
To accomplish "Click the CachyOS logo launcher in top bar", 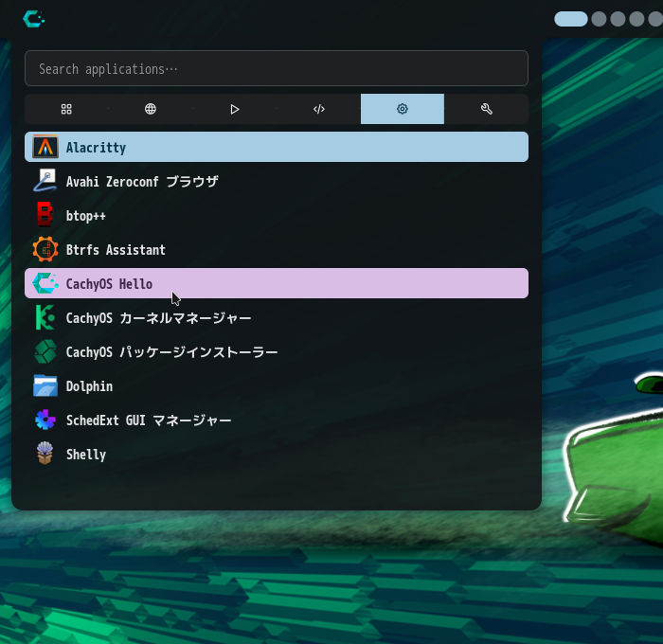I will [33, 19].
